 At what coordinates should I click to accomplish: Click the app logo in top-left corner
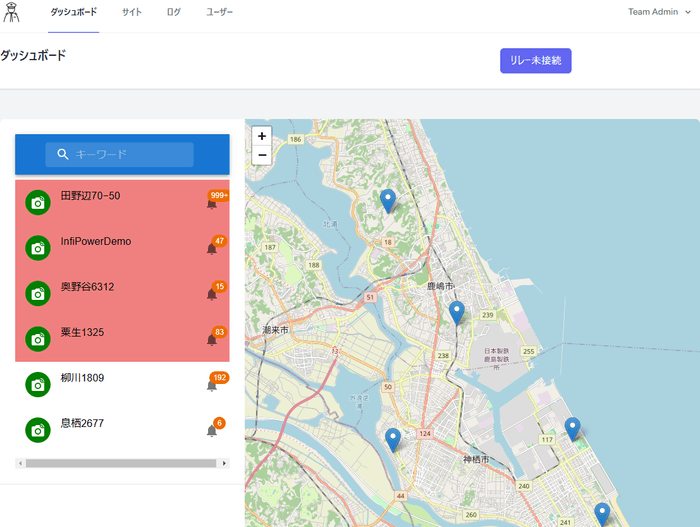pyautogui.click(x=12, y=13)
